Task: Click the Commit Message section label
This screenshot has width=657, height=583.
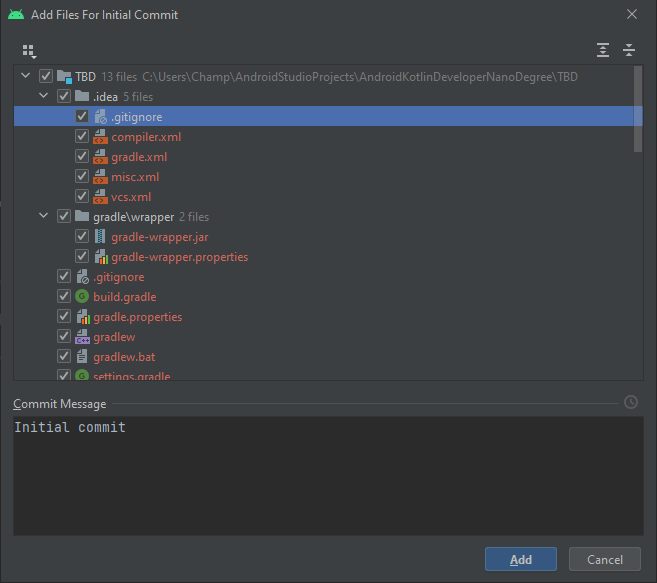Action: tap(59, 404)
